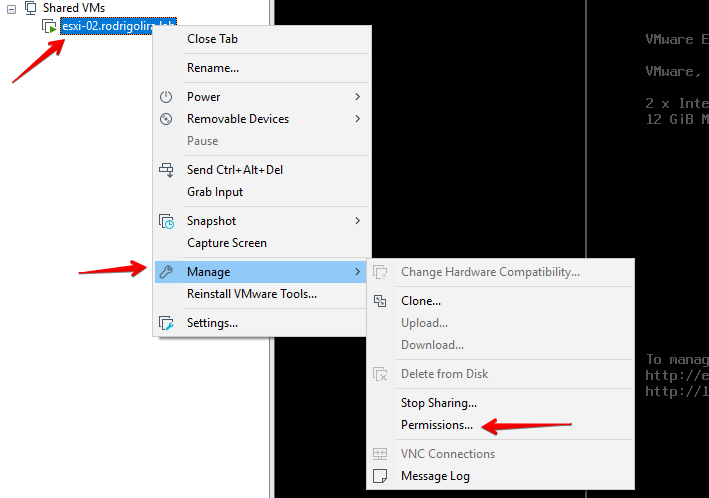Click the Power icon in context menu
This screenshot has width=709, height=498.
(167, 97)
